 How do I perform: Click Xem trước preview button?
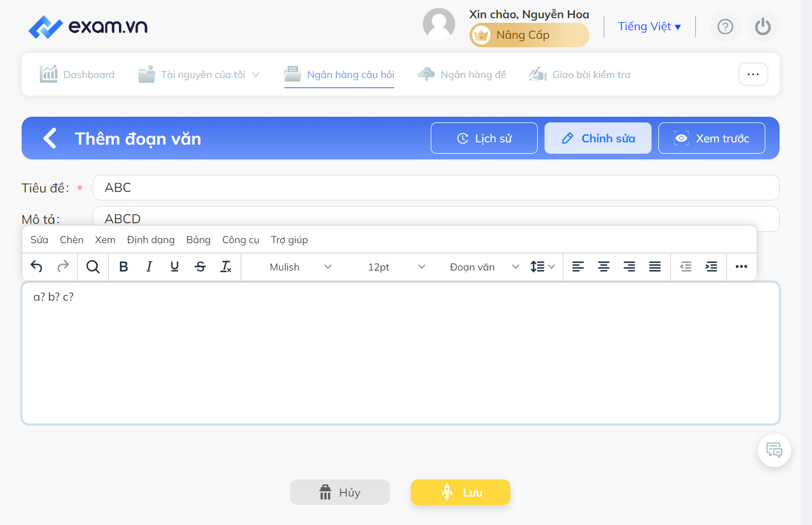(712, 138)
